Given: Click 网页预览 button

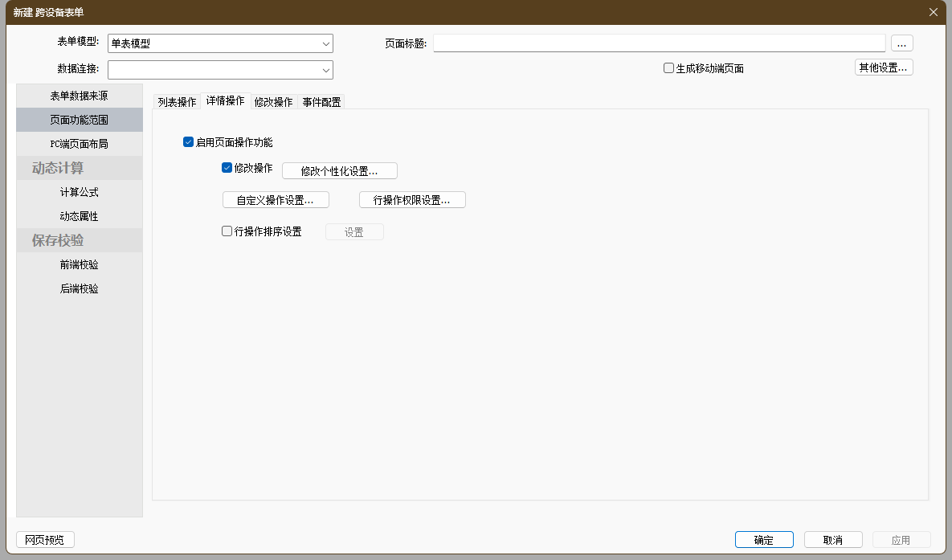Looking at the screenshot, I should pos(45,540).
